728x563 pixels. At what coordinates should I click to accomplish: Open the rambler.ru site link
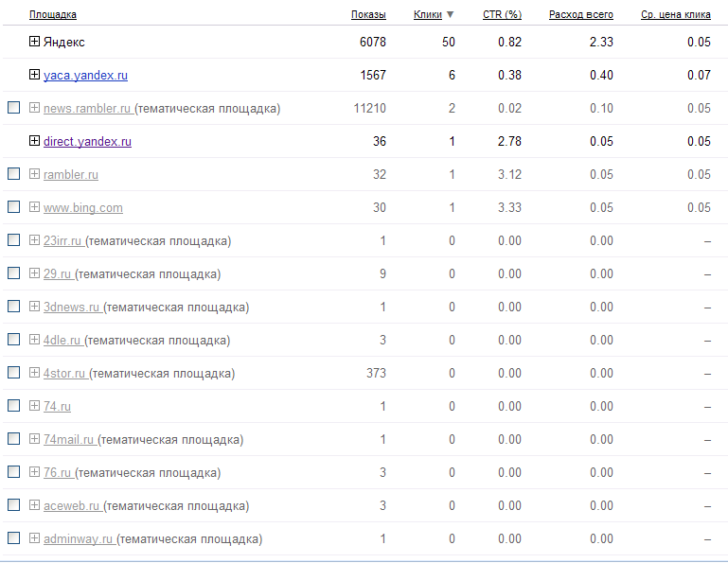point(71,174)
